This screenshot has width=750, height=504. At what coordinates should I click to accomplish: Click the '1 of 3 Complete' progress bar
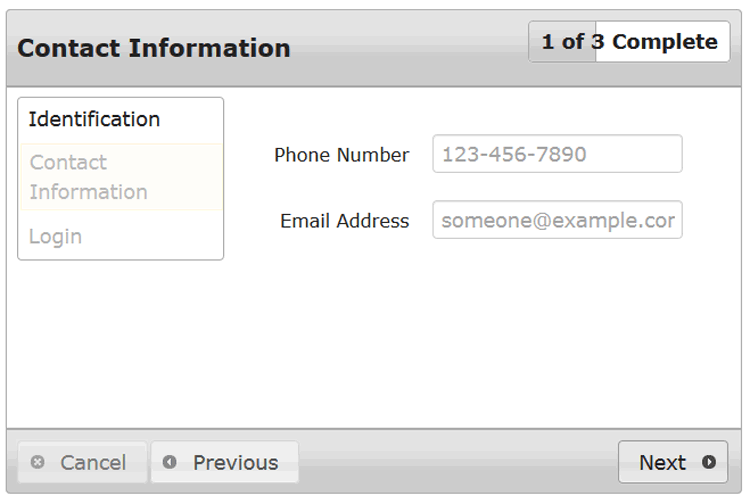click(x=629, y=42)
